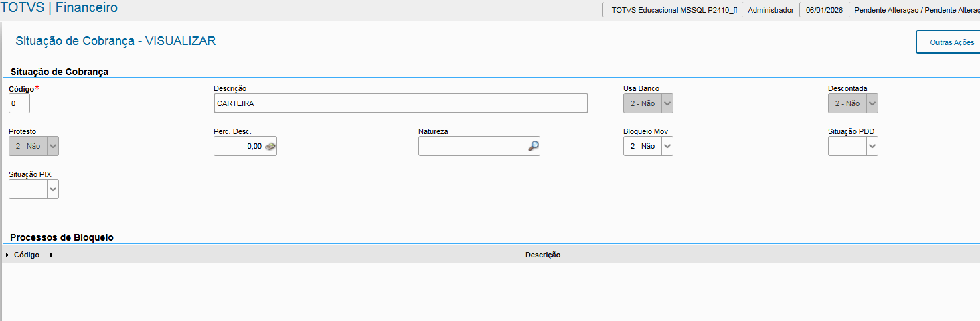
Task: Click the Descrição column header in grid
Action: (x=542, y=255)
